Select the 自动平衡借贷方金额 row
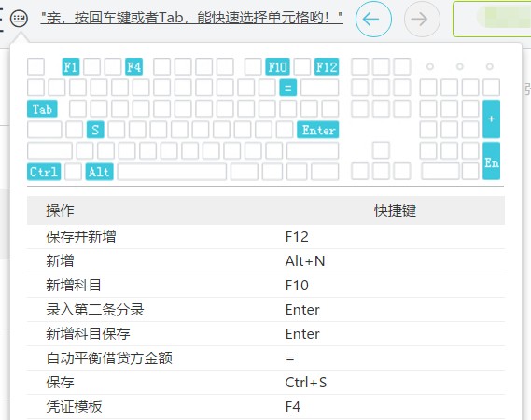 coord(266,358)
